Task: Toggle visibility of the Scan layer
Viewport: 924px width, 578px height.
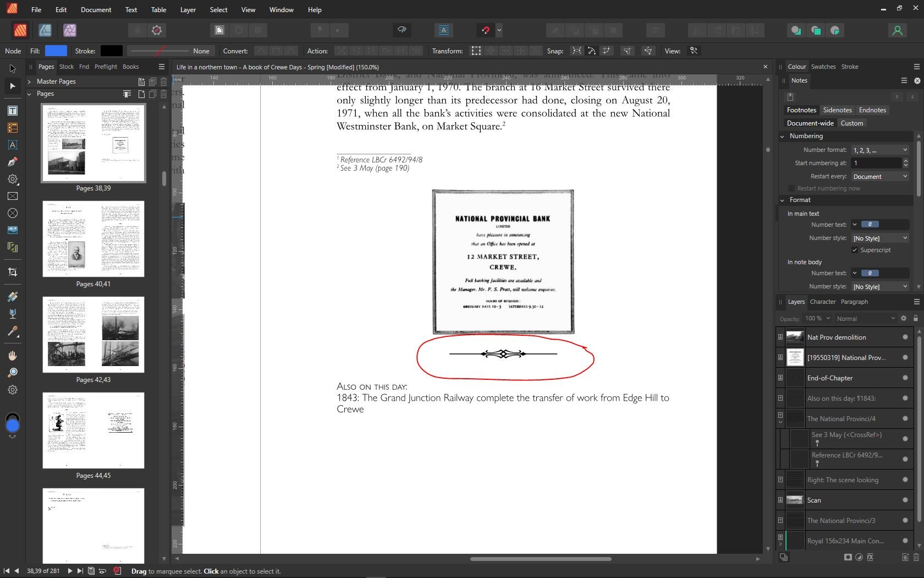Action: click(x=905, y=500)
